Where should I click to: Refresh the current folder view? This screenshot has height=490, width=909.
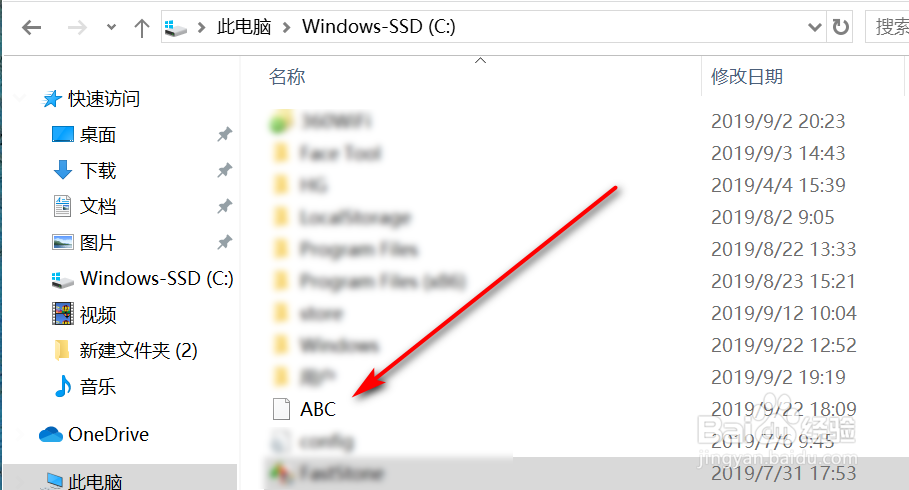[841, 27]
